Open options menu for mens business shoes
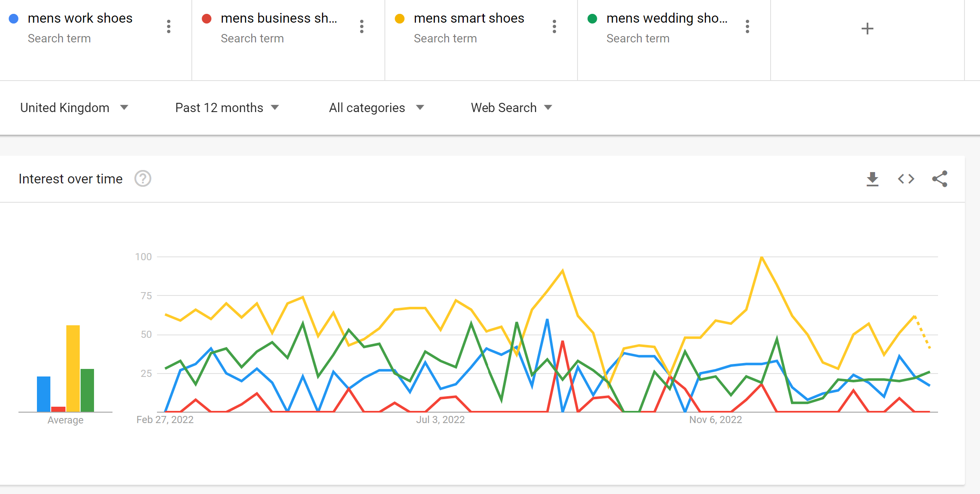Screen dimensions: 980x494 click(x=361, y=26)
